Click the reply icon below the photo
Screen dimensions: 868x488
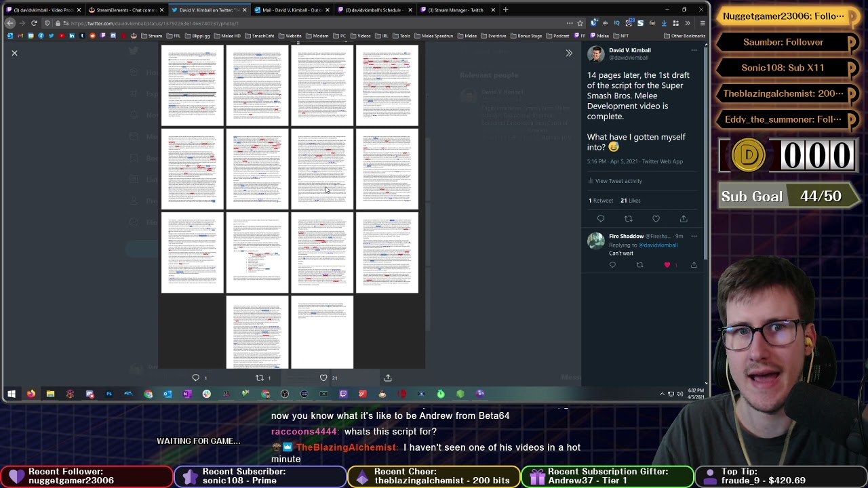click(x=196, y=378)
